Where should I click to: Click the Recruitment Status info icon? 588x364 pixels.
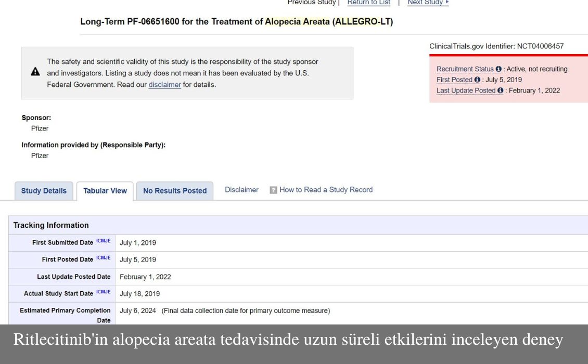[x=498, y=69]
